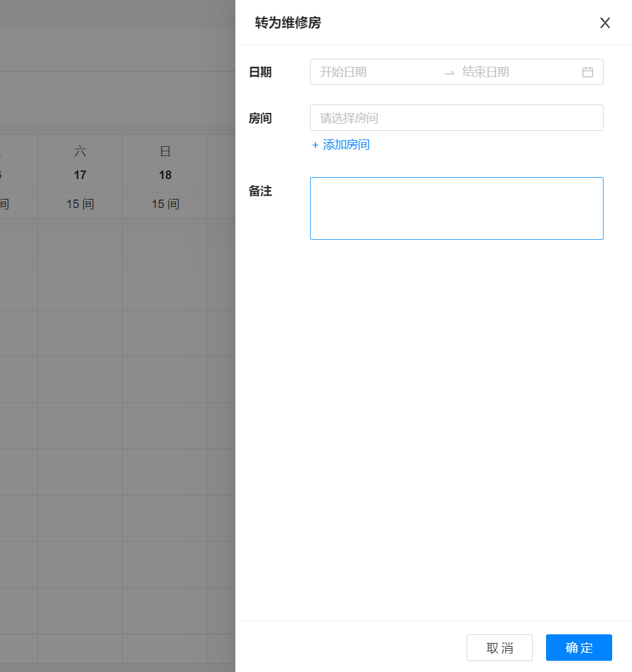Viewport: 632px width, 672px height.
Task: Select the 日 18 column header
Action: (x=165, y=163)
